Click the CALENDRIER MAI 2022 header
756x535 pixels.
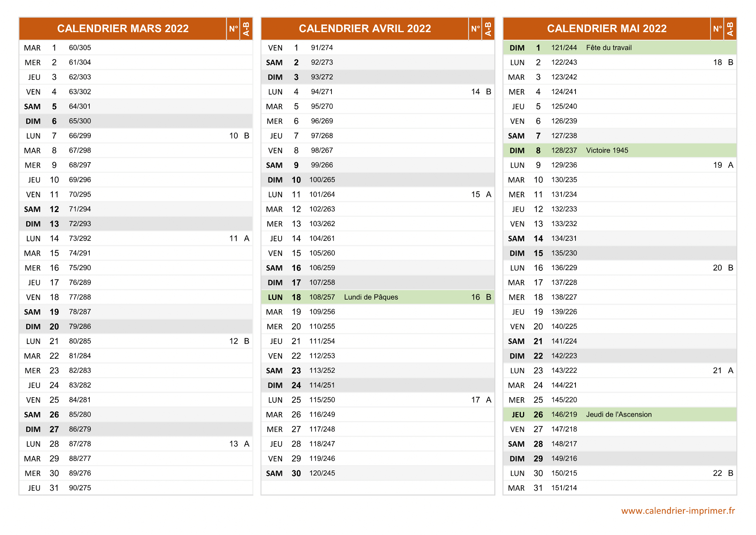(x=607, y=28)
